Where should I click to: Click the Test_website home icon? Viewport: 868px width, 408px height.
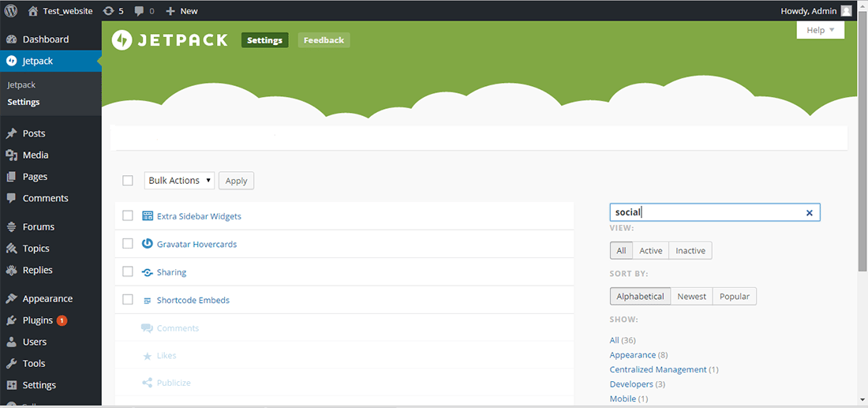coord(33,10)
